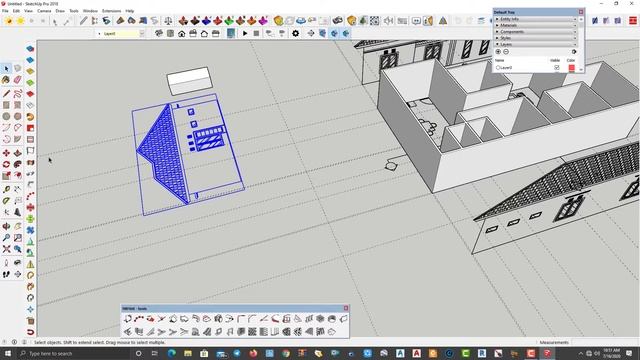
Task: Show system tray hidden icons chevron
Action: point(581,353)
